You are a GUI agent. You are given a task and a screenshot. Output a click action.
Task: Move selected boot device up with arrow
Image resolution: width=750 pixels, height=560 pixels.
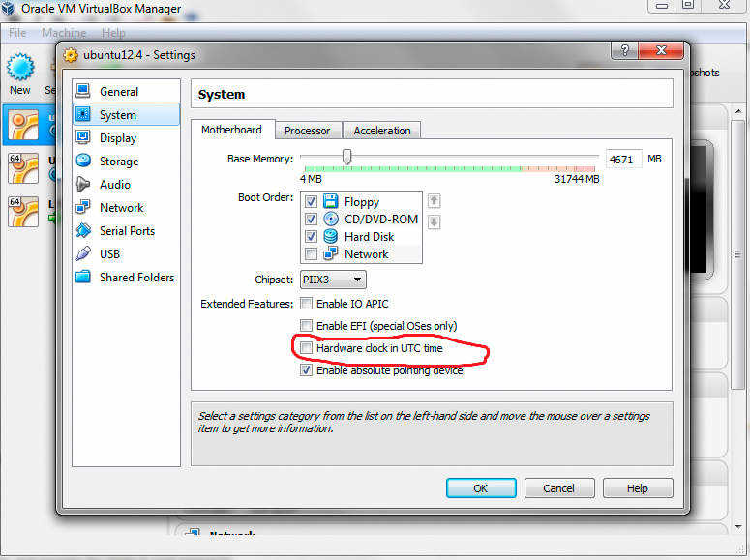434,201
